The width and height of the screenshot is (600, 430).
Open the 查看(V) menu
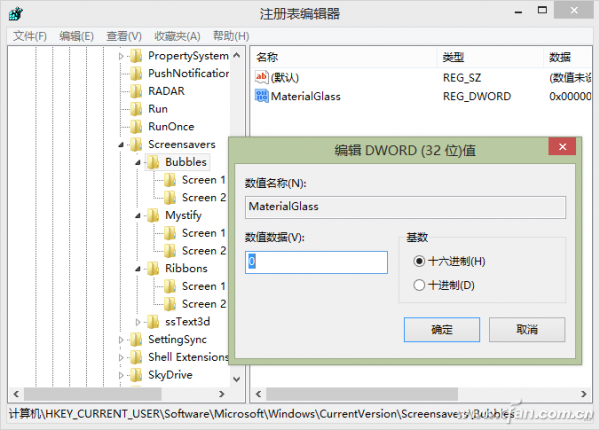tap(124, 36)
